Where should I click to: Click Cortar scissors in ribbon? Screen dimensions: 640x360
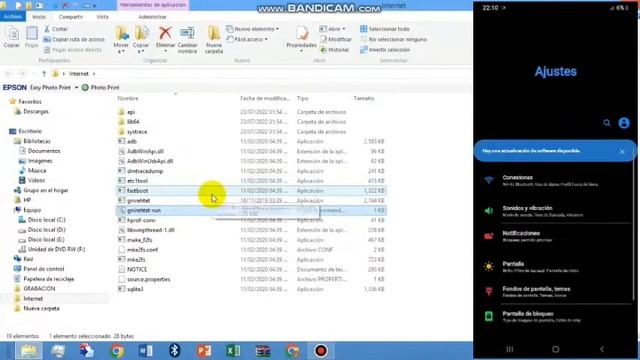[x=56, y=29]
